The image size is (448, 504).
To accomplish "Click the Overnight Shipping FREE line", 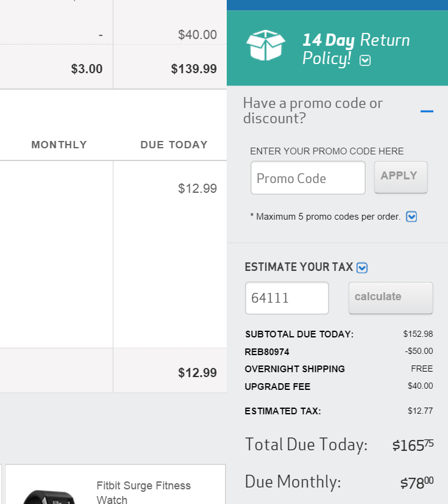I will 339,369.
